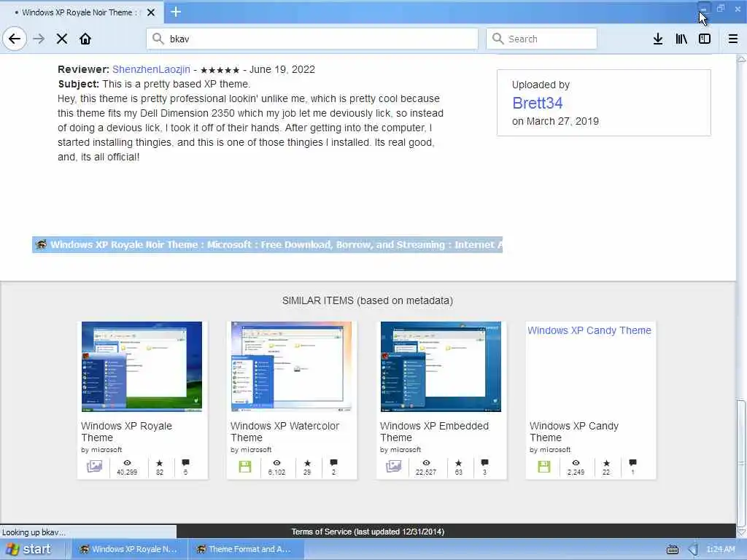Click views eye icon on Embedded card

(x=426, y=463)
